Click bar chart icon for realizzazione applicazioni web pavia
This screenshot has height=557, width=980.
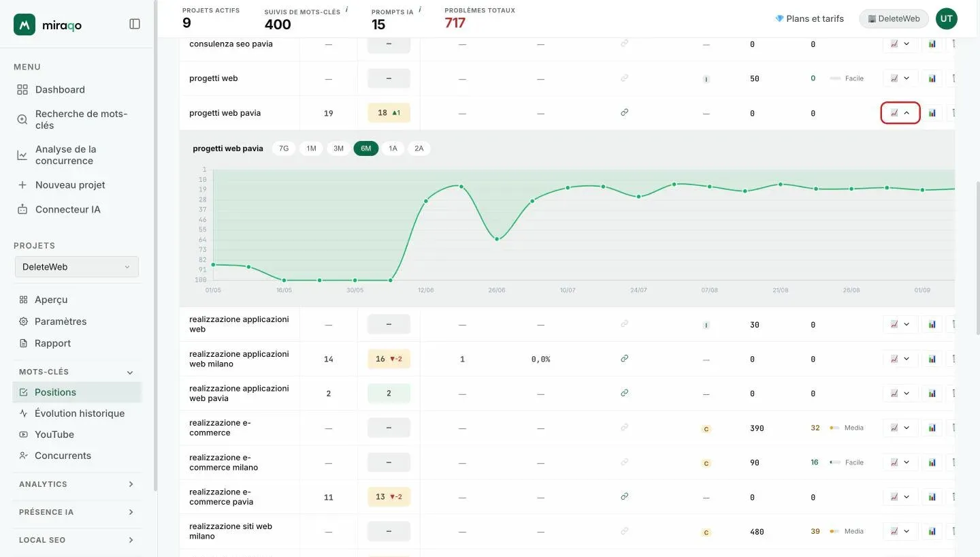(932, 393)
